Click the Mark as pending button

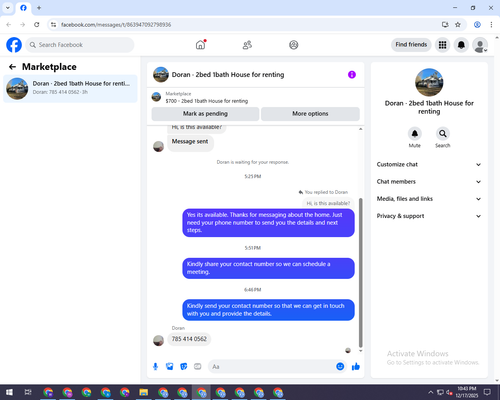205,114
